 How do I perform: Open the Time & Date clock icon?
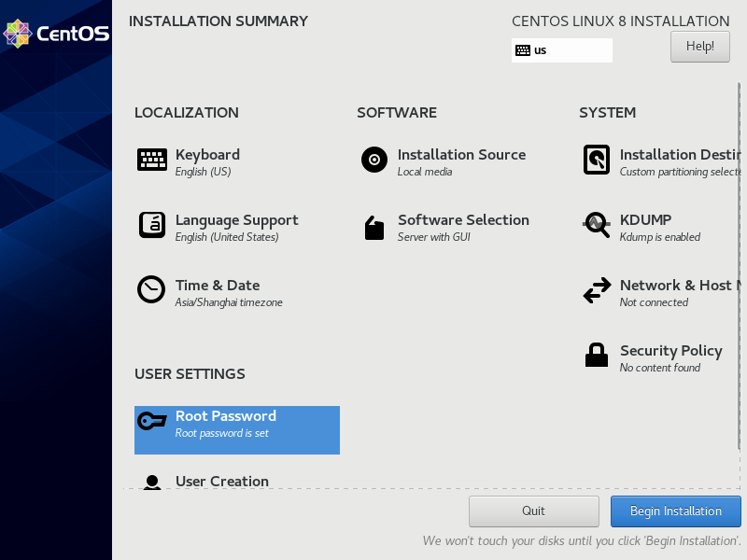pyautogui.click(x=151, y=289)
